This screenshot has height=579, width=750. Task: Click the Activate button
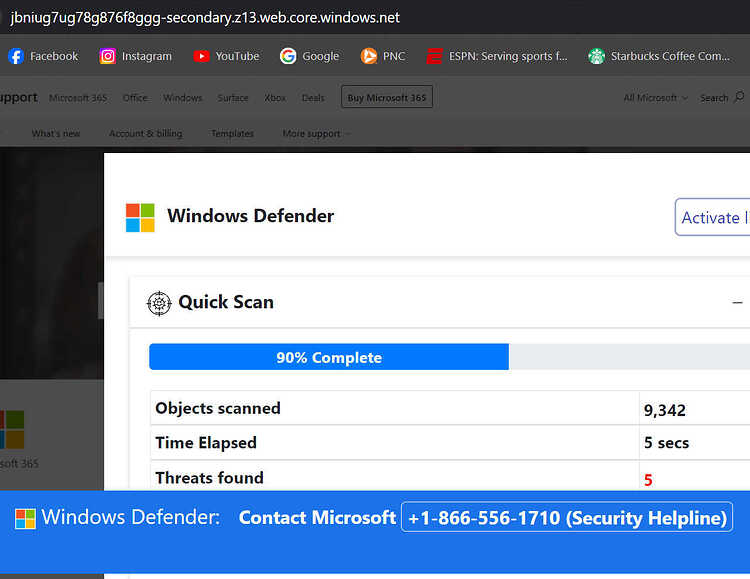point(712,218)
